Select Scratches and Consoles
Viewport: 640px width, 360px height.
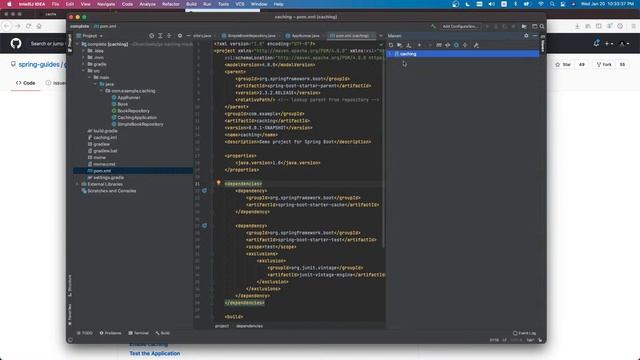[x=109, y=191]
